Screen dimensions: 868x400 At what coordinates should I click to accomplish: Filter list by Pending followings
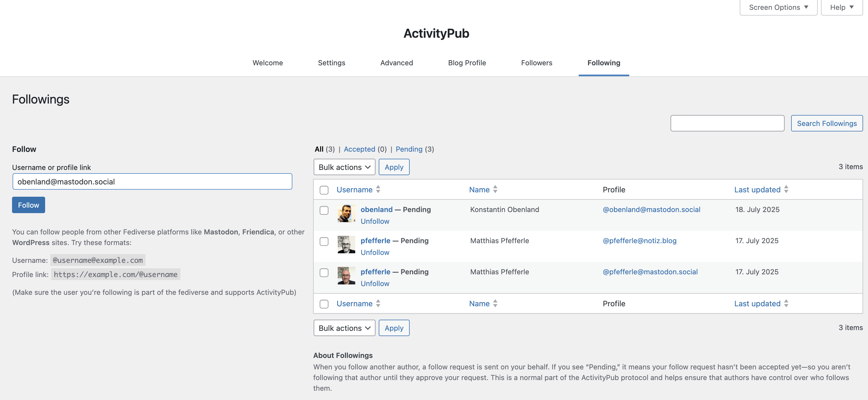(x=409, y=149)
